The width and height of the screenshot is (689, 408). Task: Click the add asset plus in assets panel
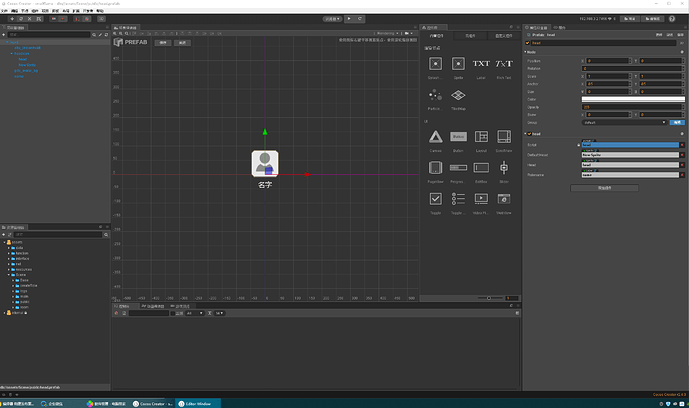[4, 235]
